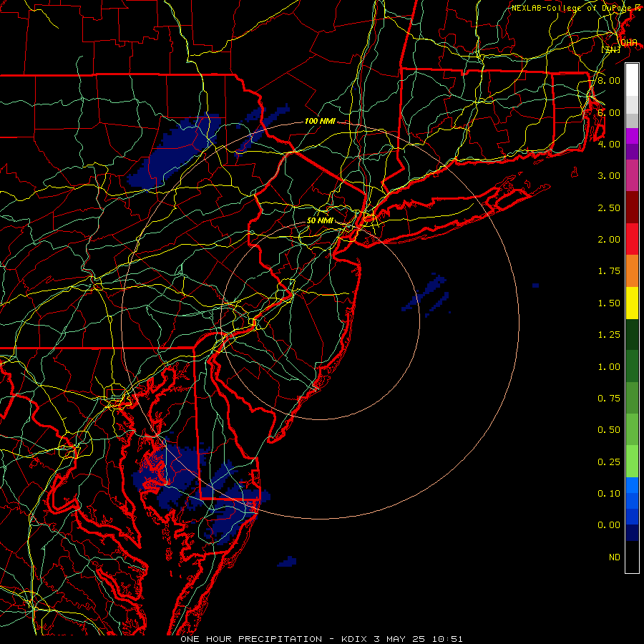Viewport: 644px width, 644px height.
Task: Click the 'OHA' product code label
Action: [629, 43]
